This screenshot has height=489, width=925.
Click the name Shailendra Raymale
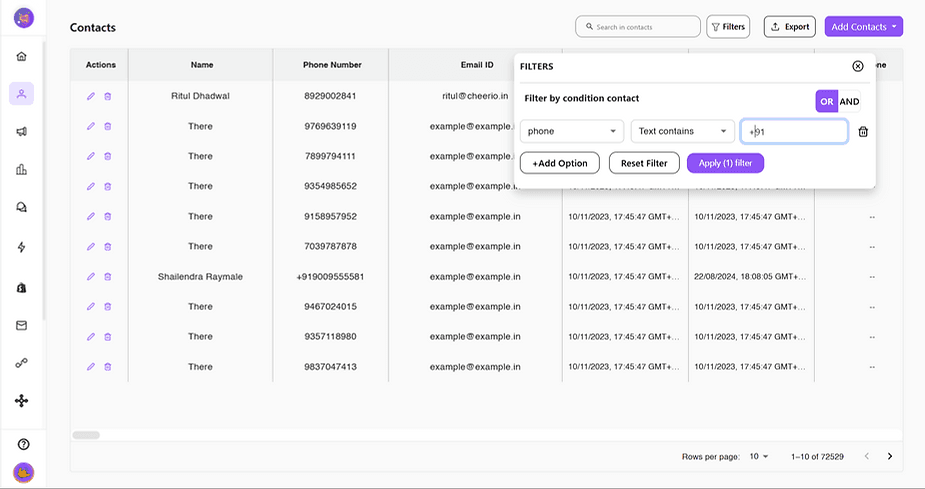[200, 277]
